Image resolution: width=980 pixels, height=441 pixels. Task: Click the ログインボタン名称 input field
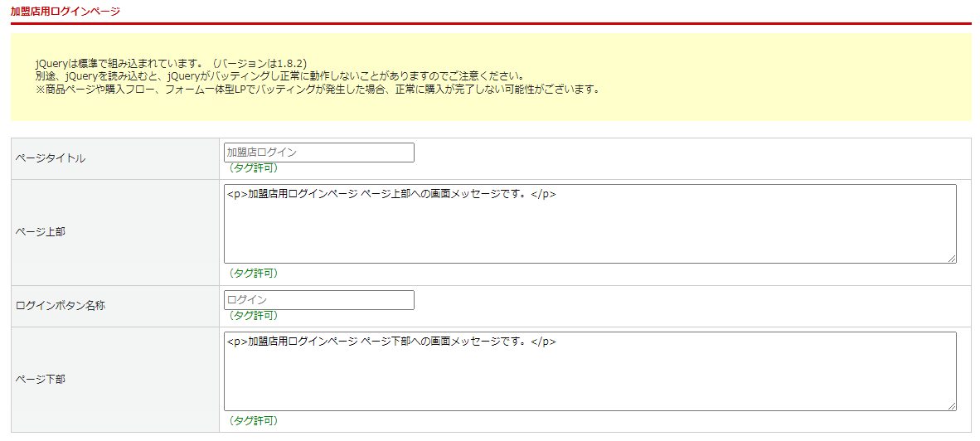[x=318, y=300]
